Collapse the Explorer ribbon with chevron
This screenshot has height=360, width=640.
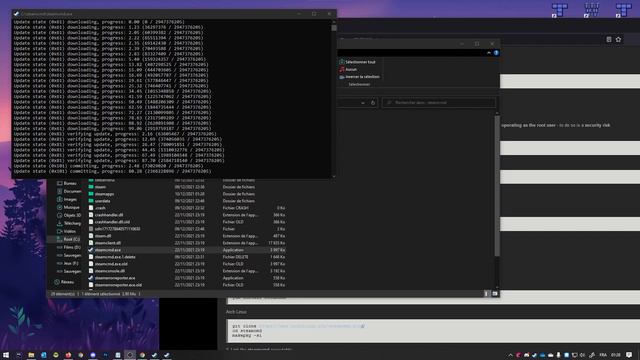489,53
